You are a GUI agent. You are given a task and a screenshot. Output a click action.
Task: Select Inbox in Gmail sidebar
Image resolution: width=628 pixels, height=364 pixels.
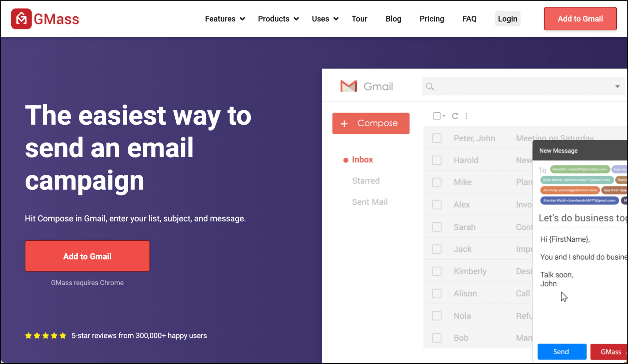click(362, 160)
